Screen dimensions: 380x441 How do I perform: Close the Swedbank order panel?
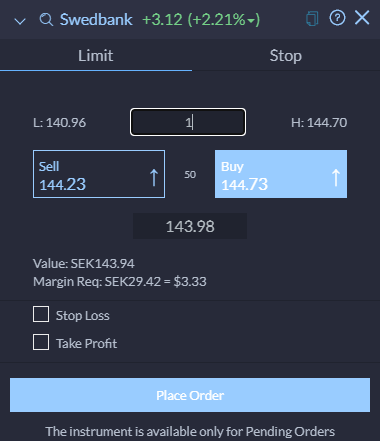(362, 18)
